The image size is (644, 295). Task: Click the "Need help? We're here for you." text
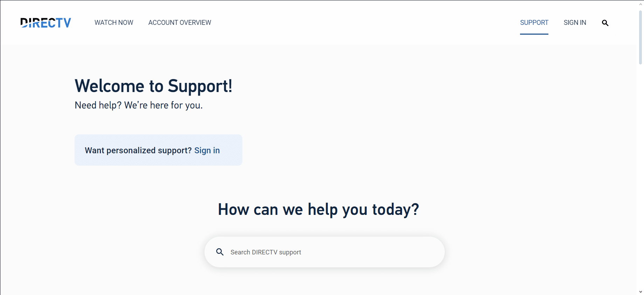(x=139, y=105)
